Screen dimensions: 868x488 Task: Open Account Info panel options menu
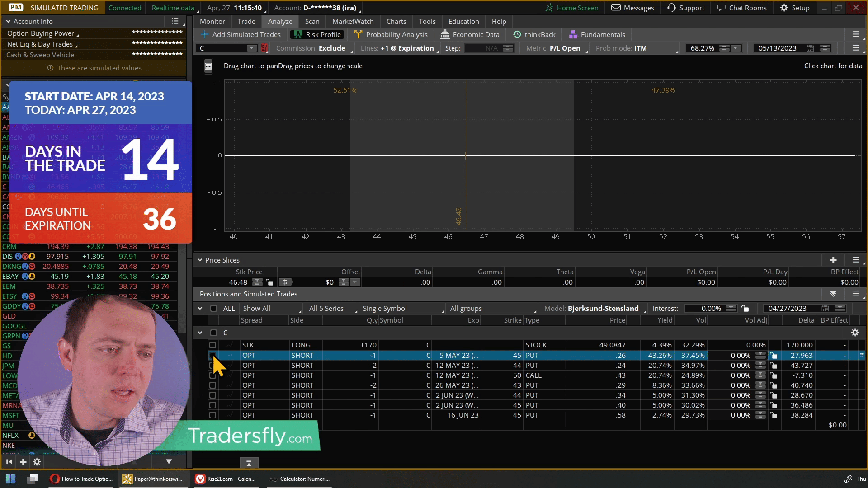coord(175,21)
